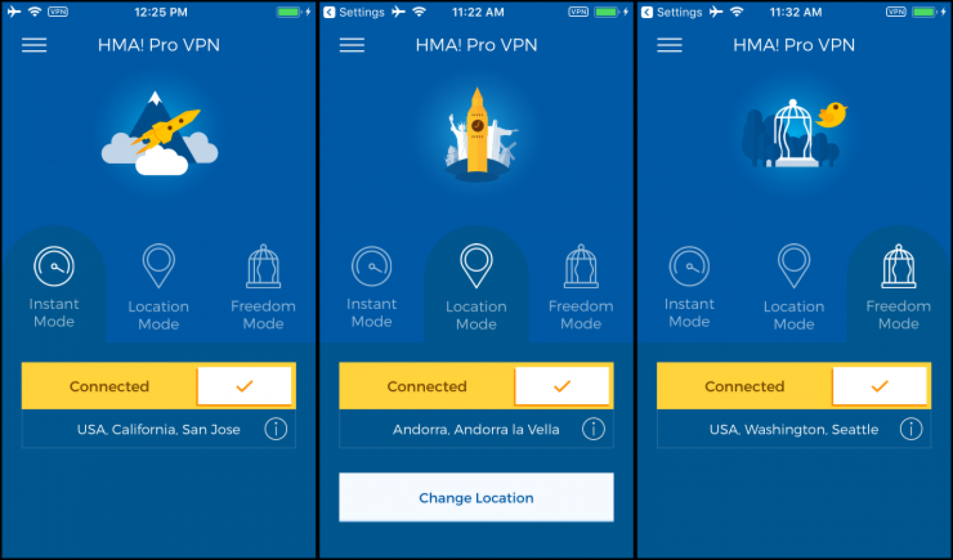Go back to Settings on 11:22 AM screen
This screenshot has height=560, width=953.
[x=354, y=12]
